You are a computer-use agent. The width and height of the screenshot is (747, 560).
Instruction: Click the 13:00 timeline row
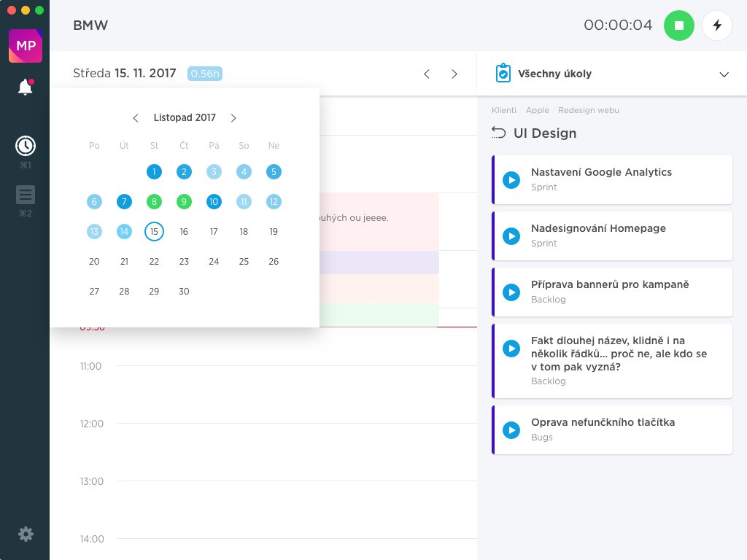tap(278, 481)
